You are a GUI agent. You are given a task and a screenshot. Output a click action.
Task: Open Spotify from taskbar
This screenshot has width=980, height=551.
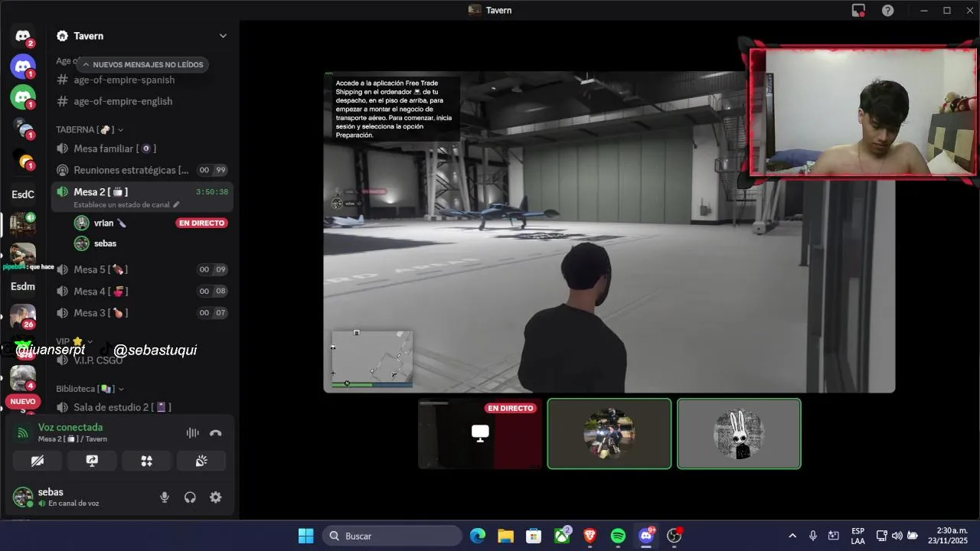click(x=618, y=536)
